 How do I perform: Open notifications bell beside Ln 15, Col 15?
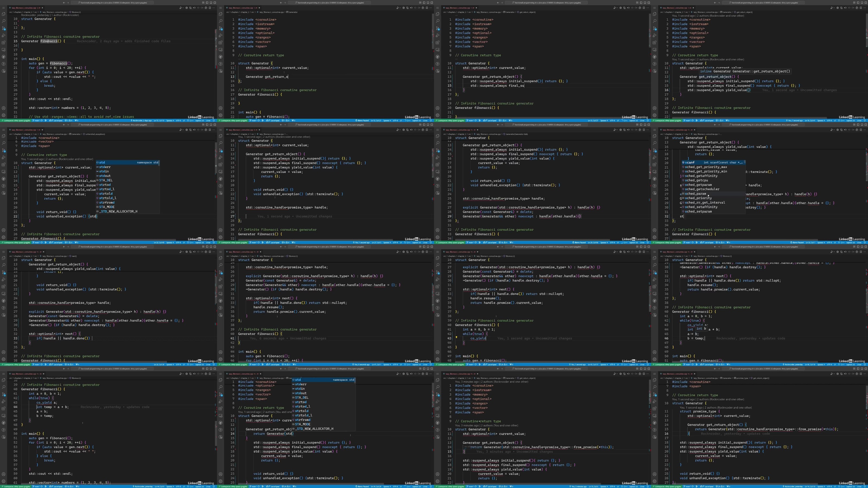(x=214, y=120)
